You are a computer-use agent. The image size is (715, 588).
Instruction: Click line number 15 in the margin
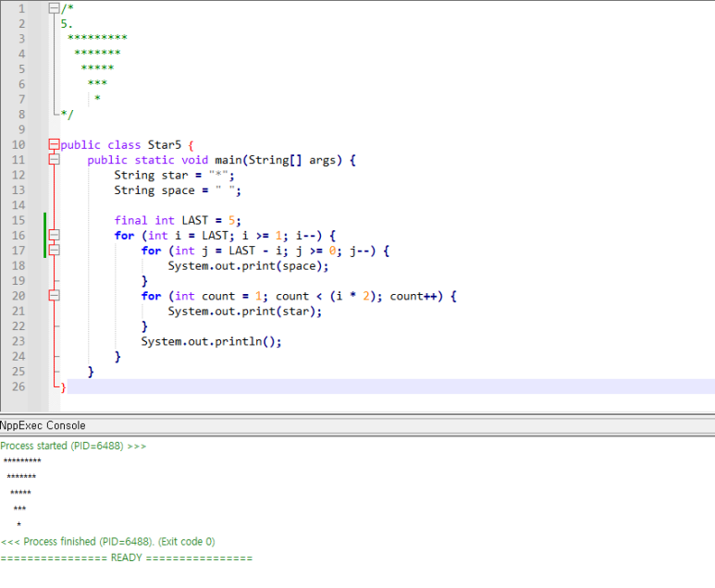18,221
